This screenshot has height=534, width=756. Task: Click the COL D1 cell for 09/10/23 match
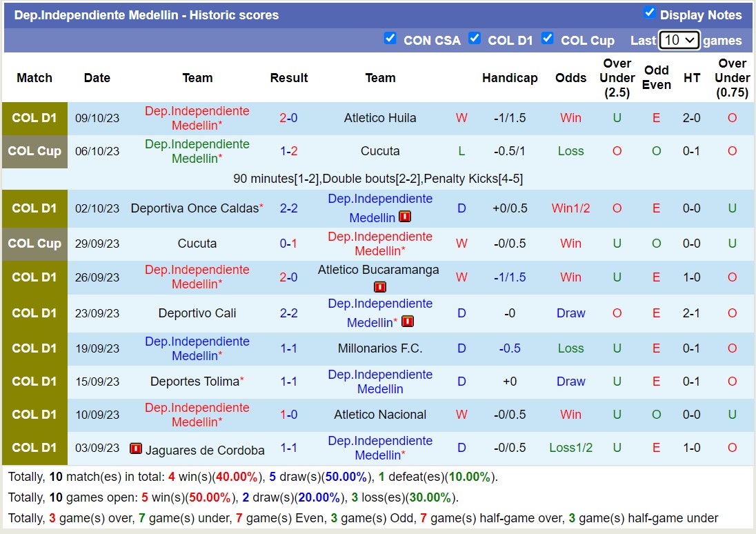(34, 118)
